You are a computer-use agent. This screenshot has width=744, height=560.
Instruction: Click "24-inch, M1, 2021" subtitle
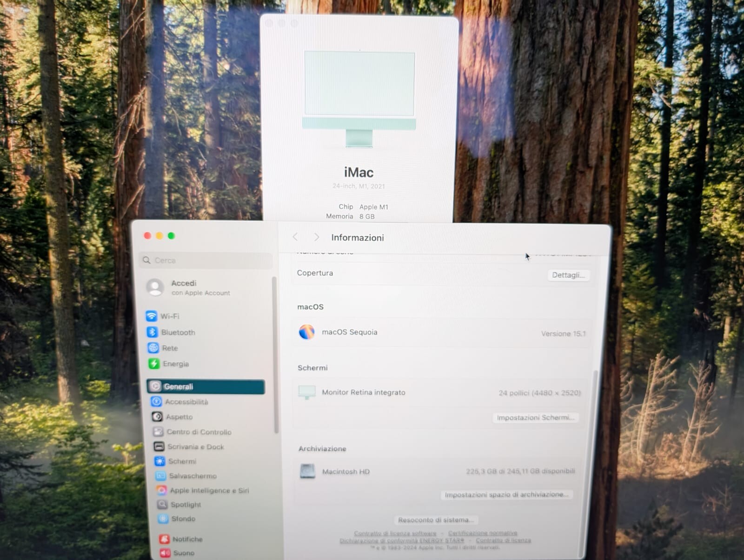pyautogui.click(x=359, y=186)
